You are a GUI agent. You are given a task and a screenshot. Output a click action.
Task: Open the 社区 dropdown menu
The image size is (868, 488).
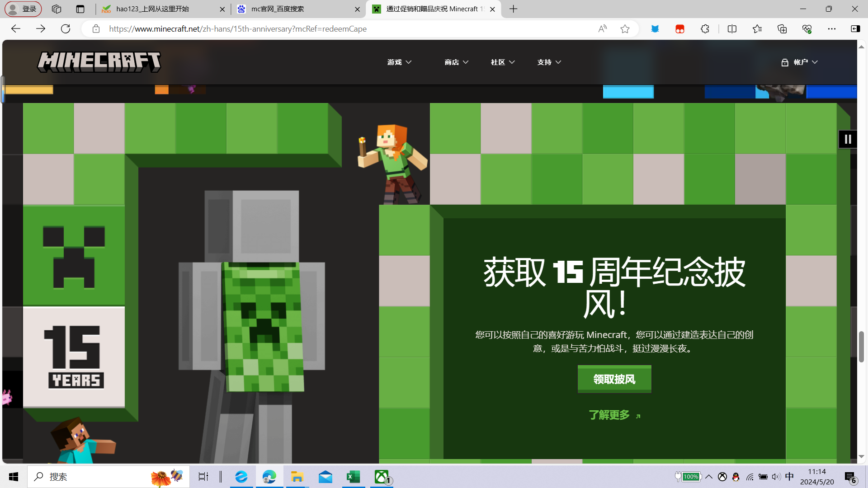point(503,62)
